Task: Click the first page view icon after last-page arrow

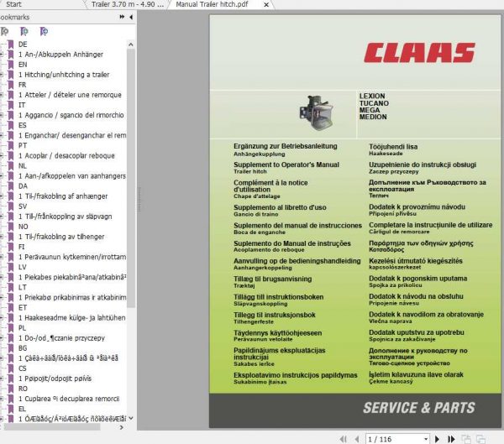Action: pyautogui.click(x=466, y=439)
